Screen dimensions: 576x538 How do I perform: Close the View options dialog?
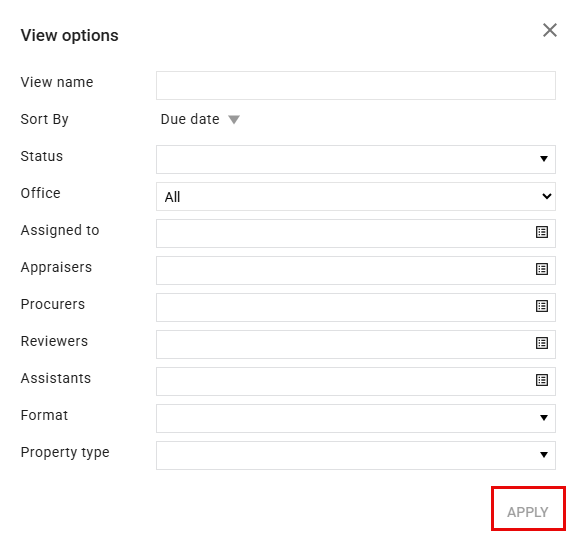point(550,30)
